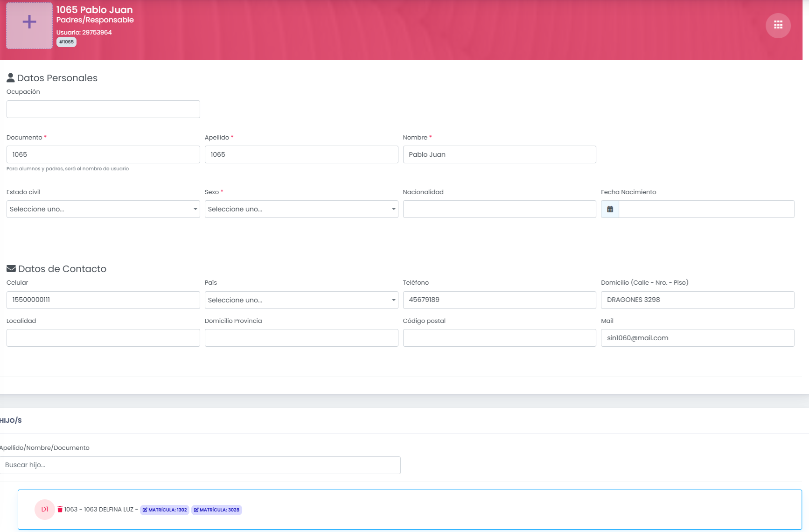Screen dimensions: 809x532
Task: Open the País dropdown
Action: tap(301, 300)
